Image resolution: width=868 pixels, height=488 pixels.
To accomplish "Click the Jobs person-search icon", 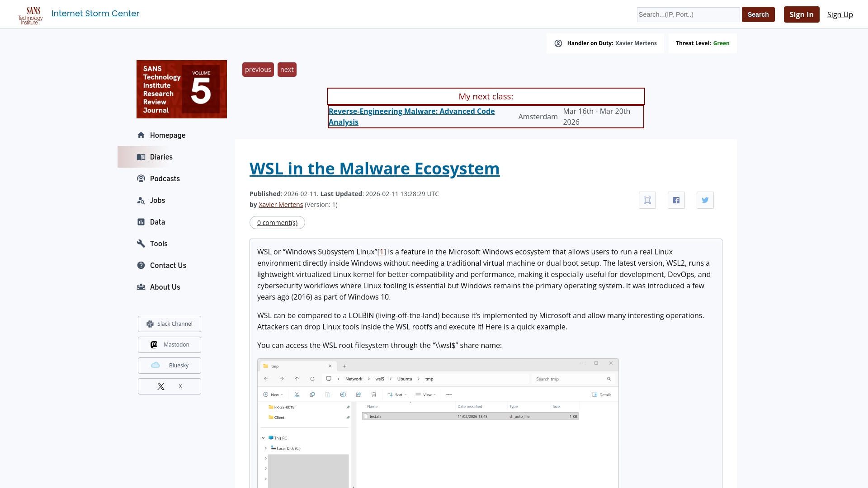I will (141, 200).
